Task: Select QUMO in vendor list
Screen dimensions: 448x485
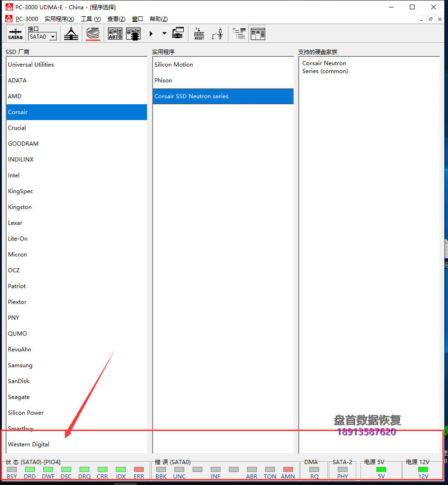Action: (76, 334)
